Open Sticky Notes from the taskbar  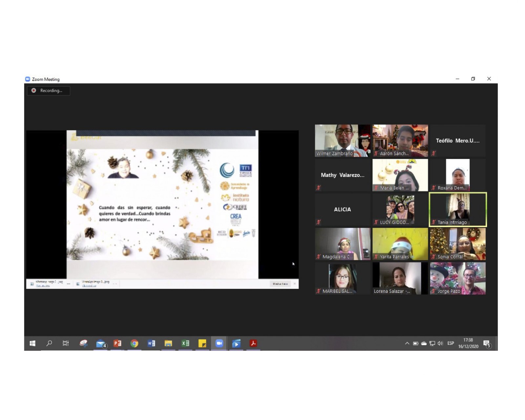pyautogui.click(x=202, y=343)
